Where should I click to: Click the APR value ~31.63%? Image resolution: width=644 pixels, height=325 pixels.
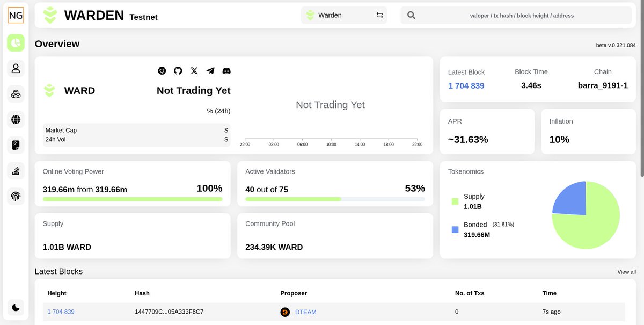click(468, 140)
